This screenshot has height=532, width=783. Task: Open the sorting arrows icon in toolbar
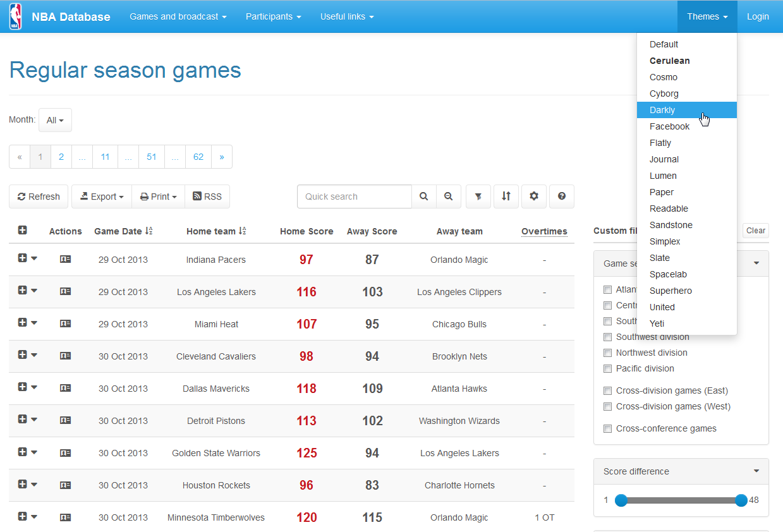click(506, 196)
